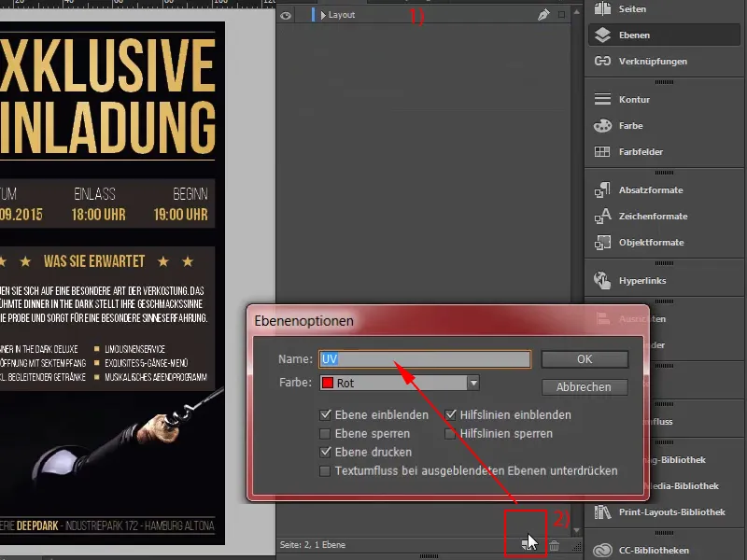Uncheck Ebene drucken checkbox
This screenshot has height=560, width=747.
click(325, 452)
